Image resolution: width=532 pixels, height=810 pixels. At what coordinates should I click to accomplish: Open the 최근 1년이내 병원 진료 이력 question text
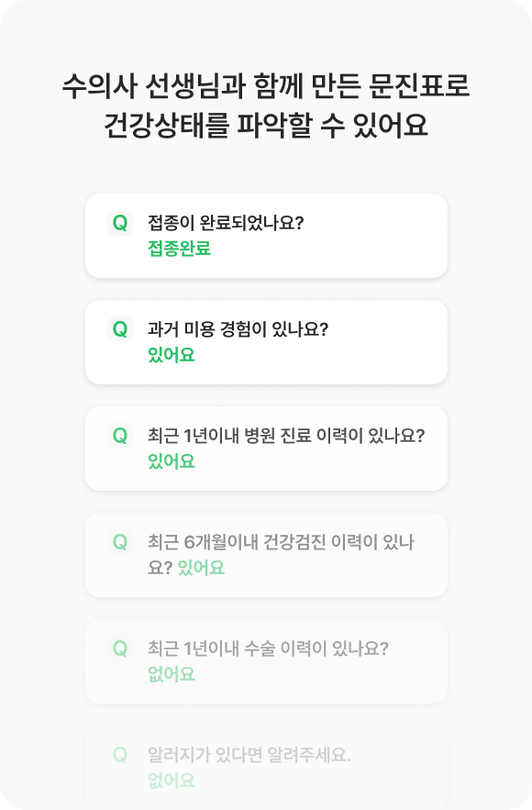click(286, 436)
